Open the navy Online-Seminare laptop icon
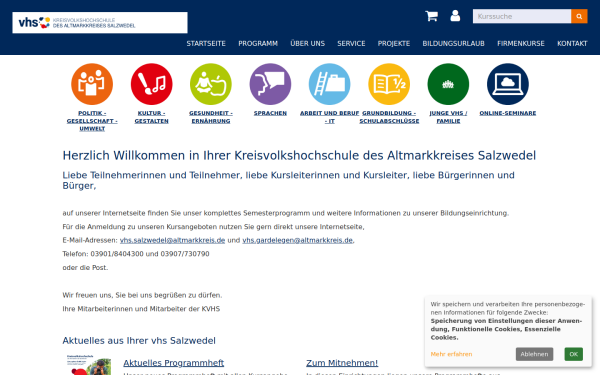The height and width of the screenshot is (375, 600). (508, 84)
